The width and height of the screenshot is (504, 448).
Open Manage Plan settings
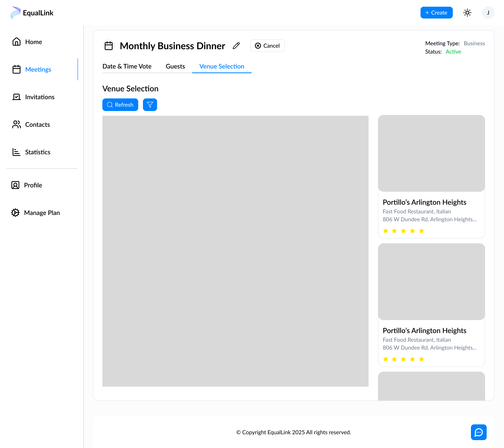(42, 213)
